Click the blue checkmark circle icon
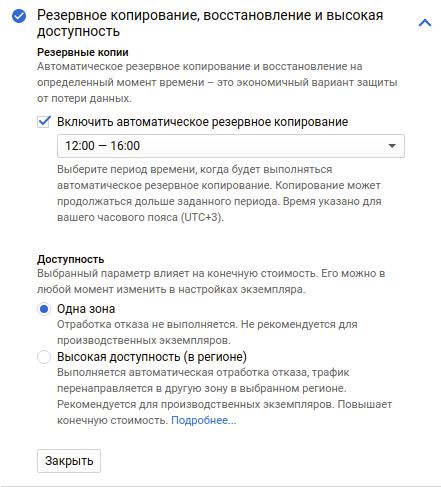This screenshot has width=441, height=487. click(19, 16)
